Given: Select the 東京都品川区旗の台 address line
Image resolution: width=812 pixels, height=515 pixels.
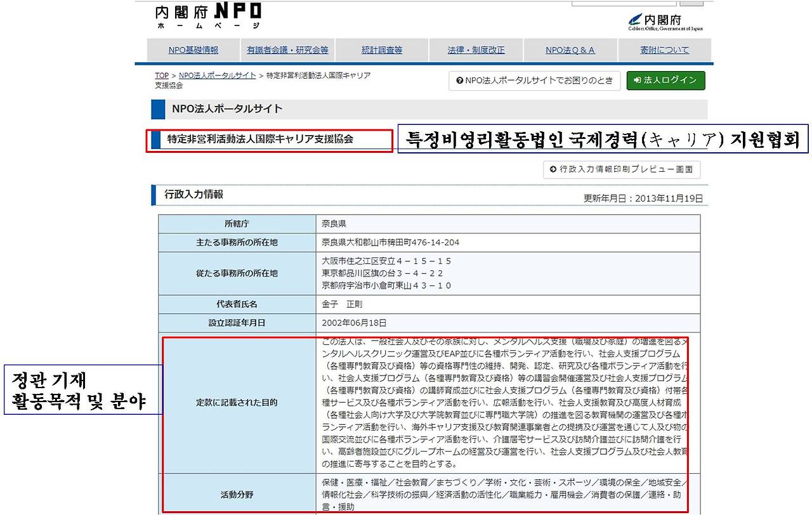Looking at the screenshot, I should (383, 273).
